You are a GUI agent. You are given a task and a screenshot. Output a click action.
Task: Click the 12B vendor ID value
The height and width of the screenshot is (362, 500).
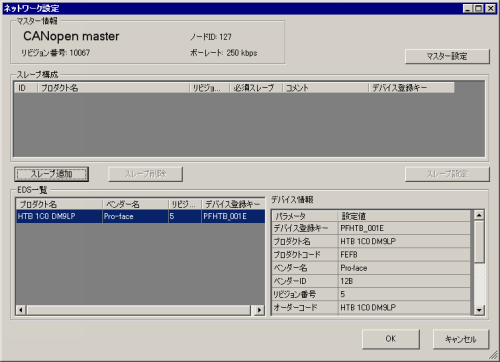[x=404, y=281]
